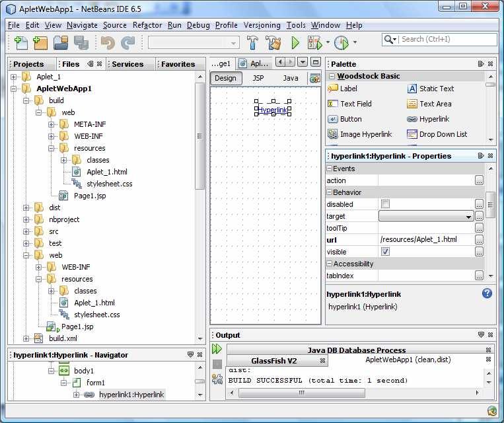Click the Design view button
Viewport: 504px width, 423px height.
226,78
